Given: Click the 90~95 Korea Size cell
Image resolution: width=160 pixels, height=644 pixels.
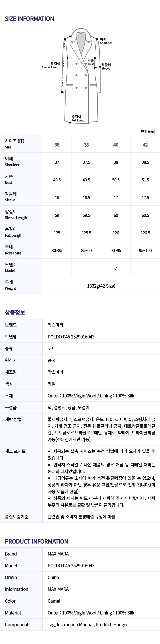Looking at the screenshot, I should 116,250.
